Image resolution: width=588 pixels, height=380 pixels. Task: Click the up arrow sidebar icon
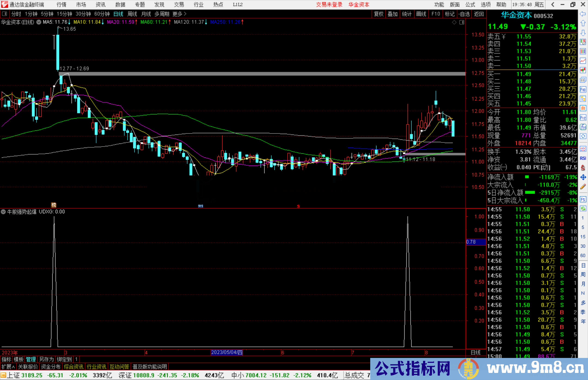(x=583, y=23)
